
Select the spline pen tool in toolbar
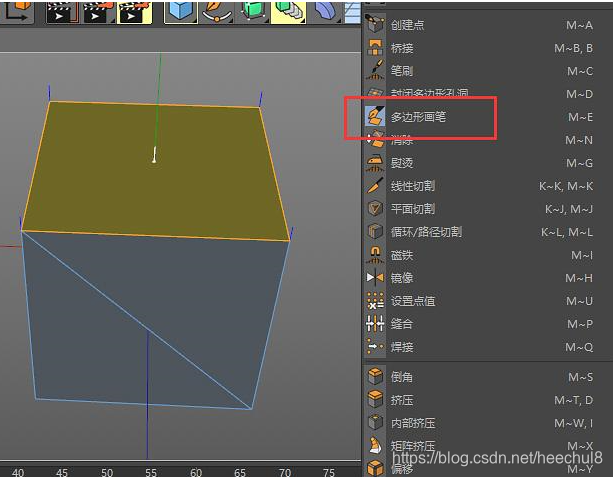216,11
